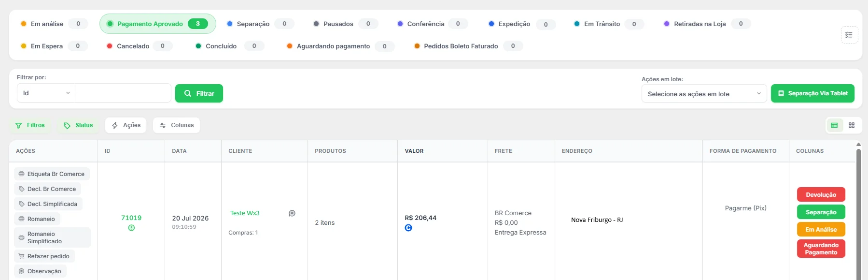Select Pedidos Boleto Faturado status tab
This screenshot has width=868, height=280.
468,46
